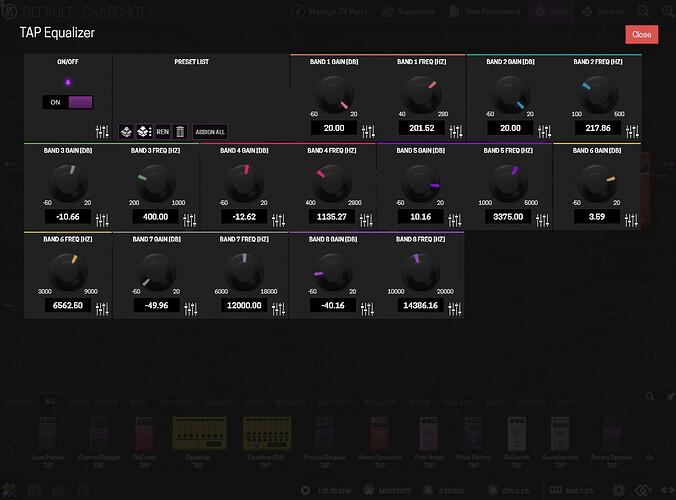This screenshot has width=676, height=500.
Task: Click the Band 5 Gain value field 10.16
Action: [x=421, y=217]
